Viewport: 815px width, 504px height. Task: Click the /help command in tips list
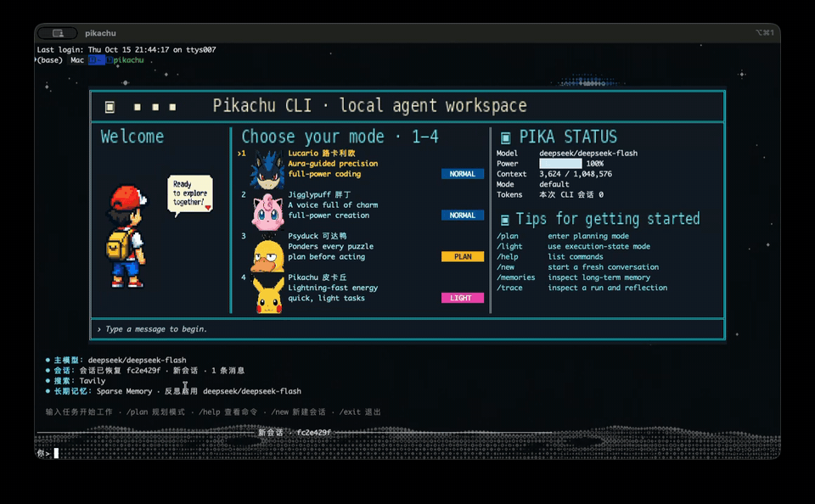coord(508,257)
